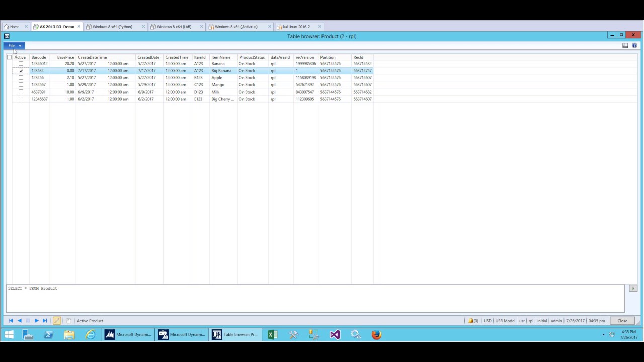Open Server Manager in taskbar
Screen dimensions: 644x362
pyautogui.click(x=28, y=334)
